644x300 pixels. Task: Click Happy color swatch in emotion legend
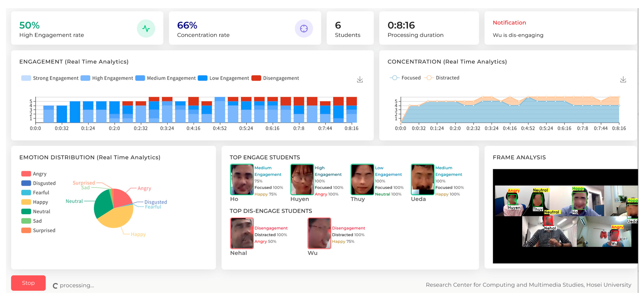[x=26, y=202]
